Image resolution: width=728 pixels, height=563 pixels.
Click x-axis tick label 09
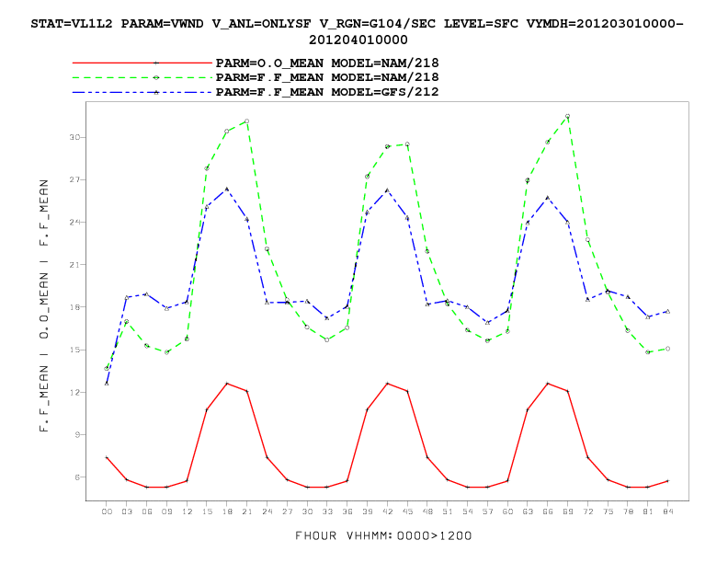pos(166,511)
